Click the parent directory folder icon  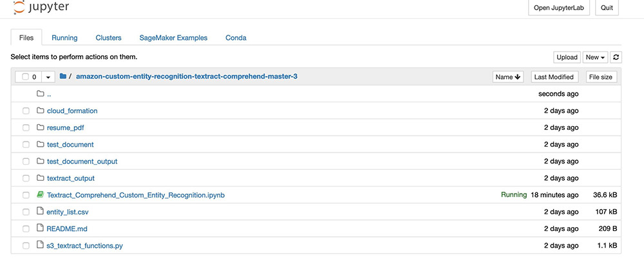pos(40,94)
